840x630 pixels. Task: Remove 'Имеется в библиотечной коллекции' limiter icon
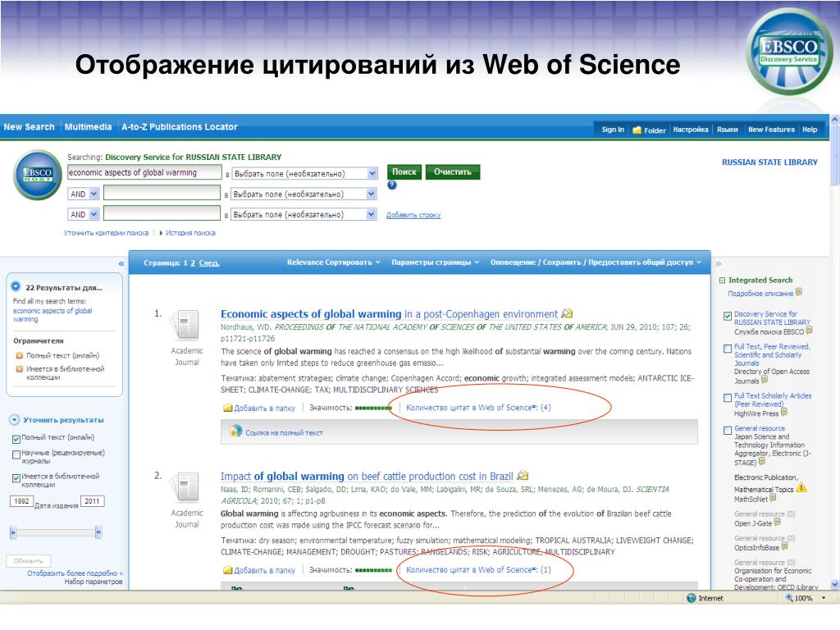point(20,368)
